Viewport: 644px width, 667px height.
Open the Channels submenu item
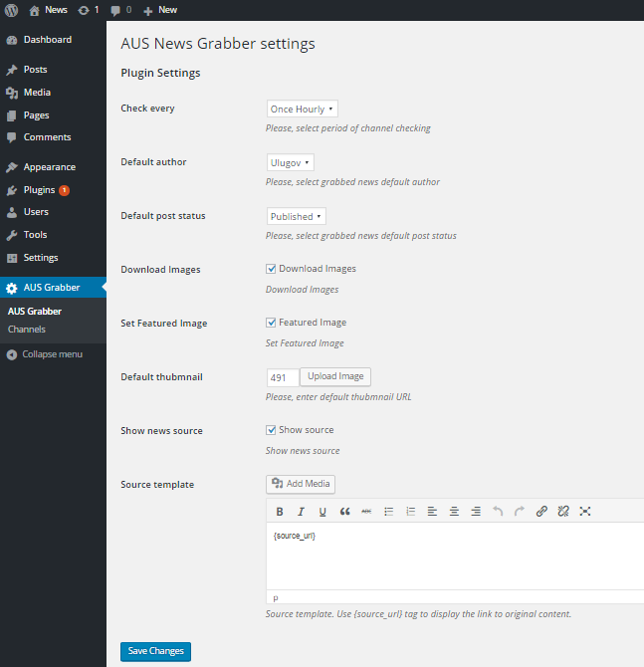tap(26, 330)
